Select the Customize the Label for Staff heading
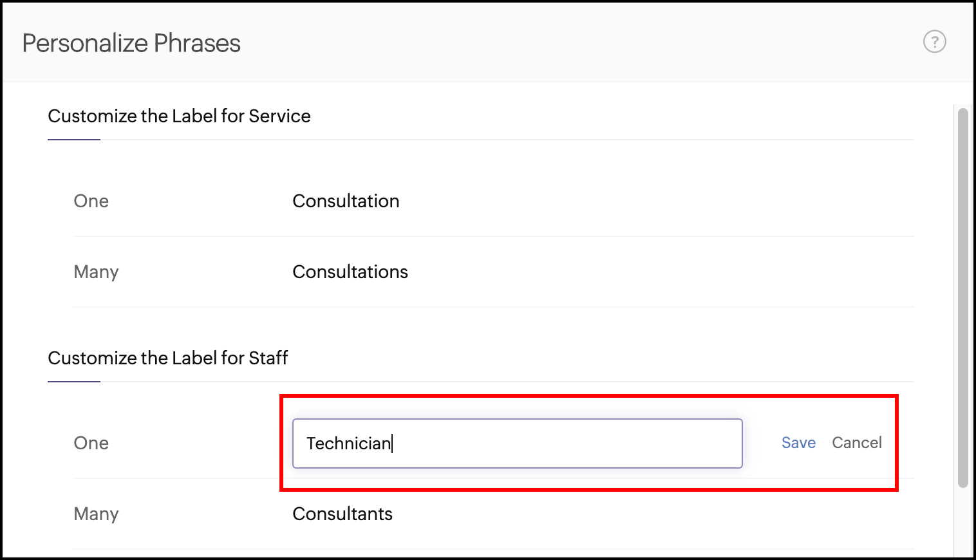 pyautogui.click(x=167, y=358)
